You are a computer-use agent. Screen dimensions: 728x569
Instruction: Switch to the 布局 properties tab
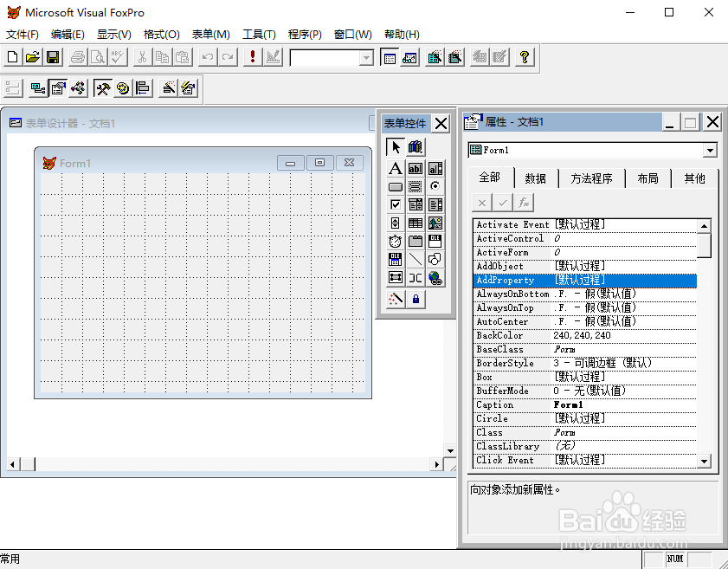coord(648,178)
